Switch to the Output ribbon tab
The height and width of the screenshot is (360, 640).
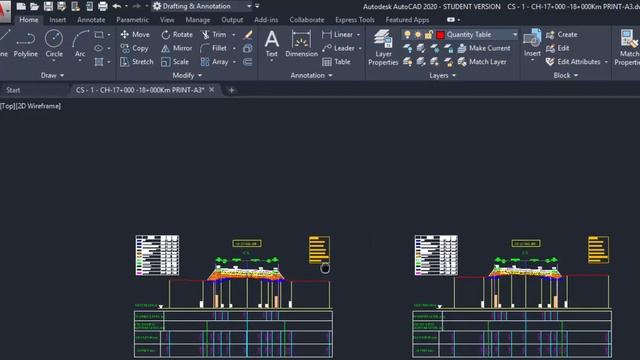(232, 20)
